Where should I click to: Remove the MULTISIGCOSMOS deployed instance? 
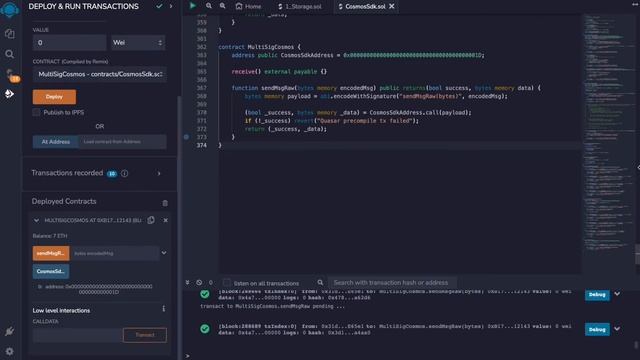pos(165,220)
